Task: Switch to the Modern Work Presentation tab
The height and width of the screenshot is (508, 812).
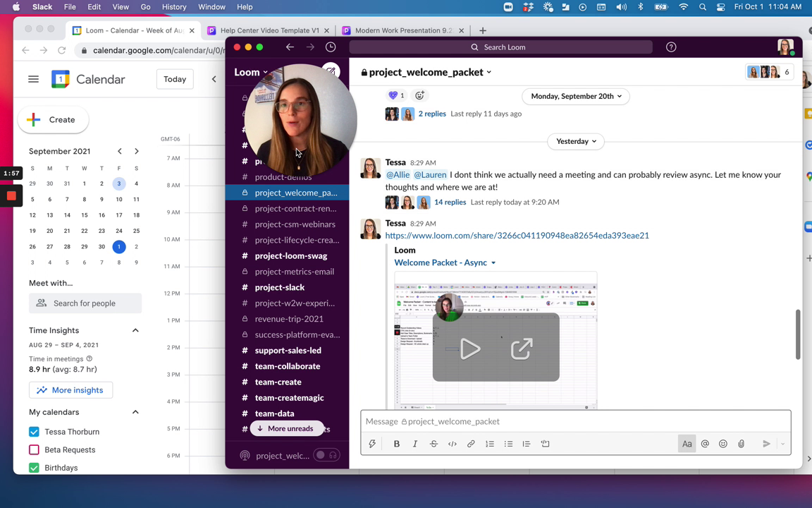Action: tap(402, 30)
